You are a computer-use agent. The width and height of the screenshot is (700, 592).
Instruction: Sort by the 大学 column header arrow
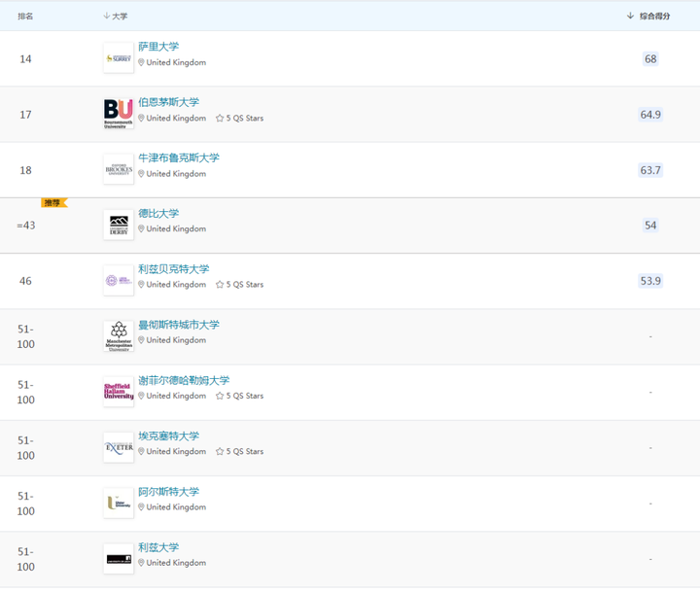[106, 16]
